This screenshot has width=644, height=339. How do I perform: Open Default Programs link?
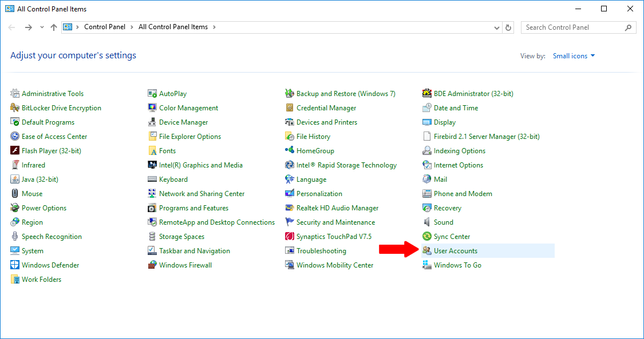tap(48, 122)
